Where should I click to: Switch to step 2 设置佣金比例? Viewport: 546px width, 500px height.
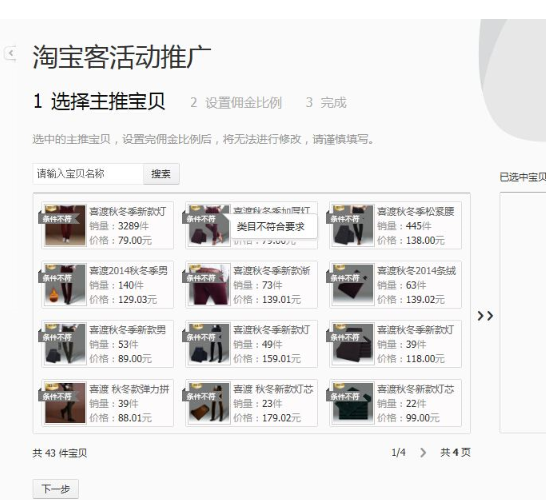click(236, 103)
